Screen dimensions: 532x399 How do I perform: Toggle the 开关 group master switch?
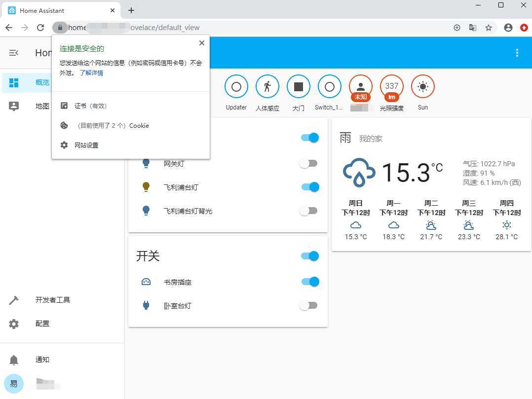(x=310, y=256)
